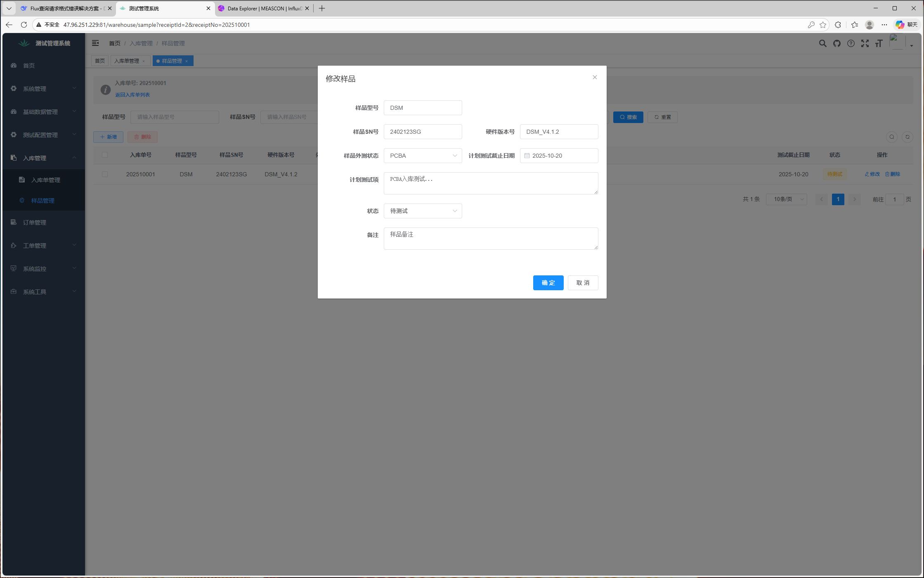924x578 pixels.
Task: Open the header search magnifier icon
Action: [822, 43]
